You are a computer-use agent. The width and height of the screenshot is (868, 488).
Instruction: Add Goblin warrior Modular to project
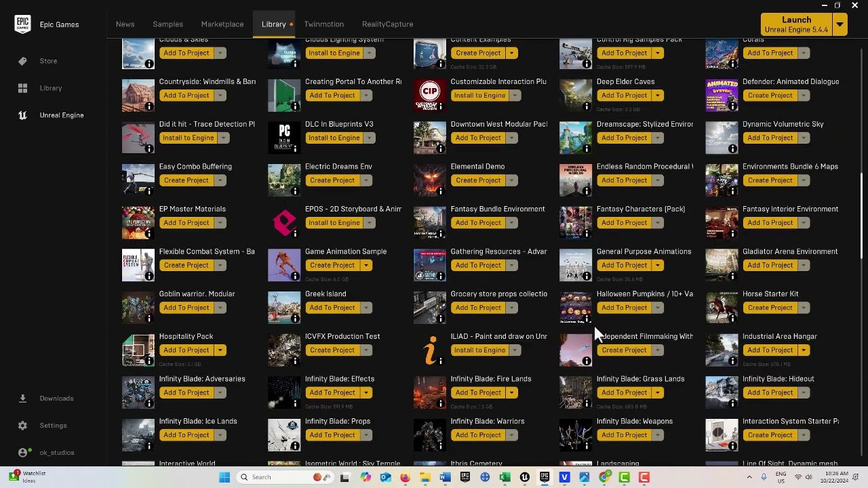point(186,308)
